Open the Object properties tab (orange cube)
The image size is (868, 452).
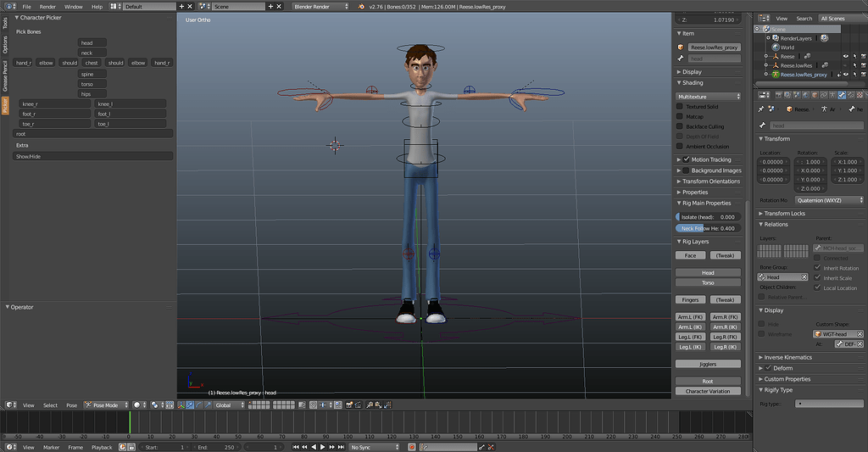coord(815,95)
